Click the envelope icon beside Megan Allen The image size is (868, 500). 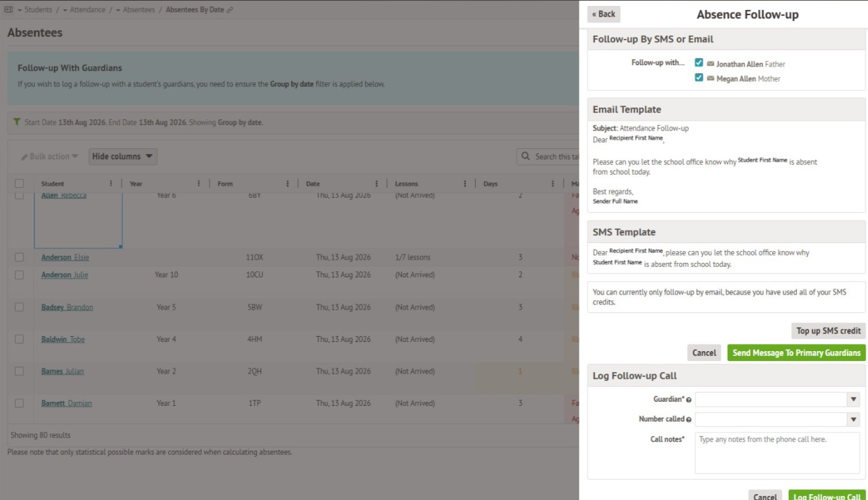[x=710, y=78]
